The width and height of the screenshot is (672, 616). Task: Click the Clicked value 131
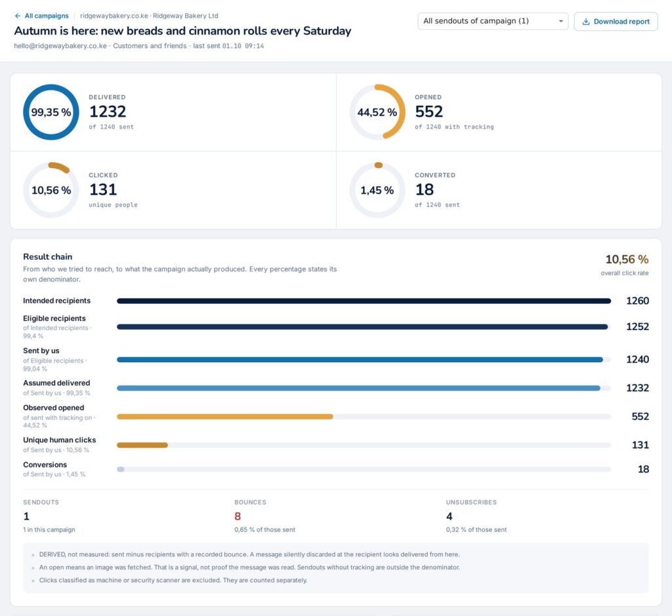coord(103,190)
